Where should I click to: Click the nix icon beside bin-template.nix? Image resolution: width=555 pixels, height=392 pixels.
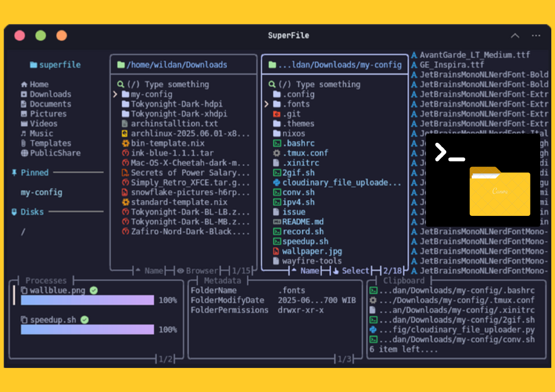125,143
